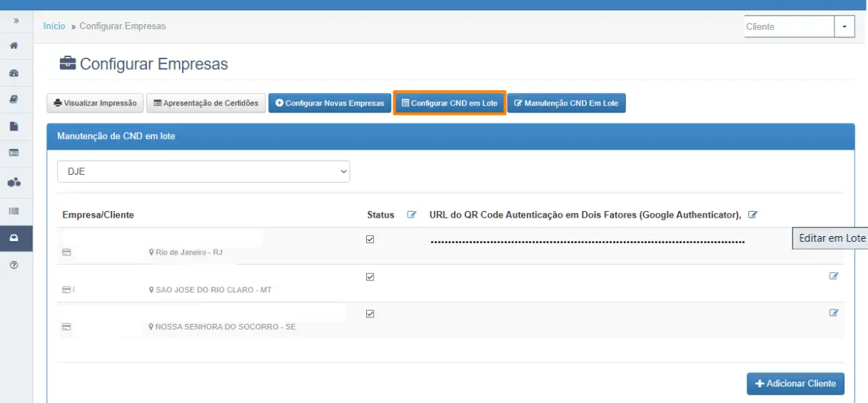Click the Manutenção CND Em Lote button
868x403 pixels.
(x=566, y=103)
